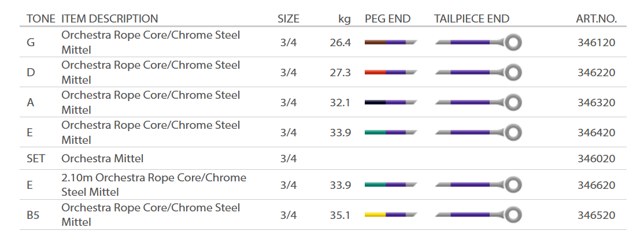Click the Orchestra Mittel set description
644x242 pixels.
(x=102, y=158)
